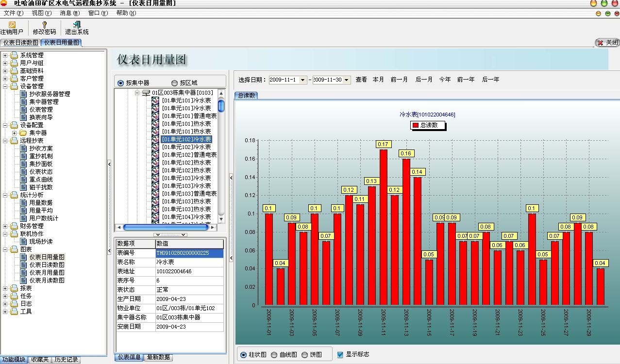Open the 消息 menu
Screen dimensions: 620x364
coord(69,13)
